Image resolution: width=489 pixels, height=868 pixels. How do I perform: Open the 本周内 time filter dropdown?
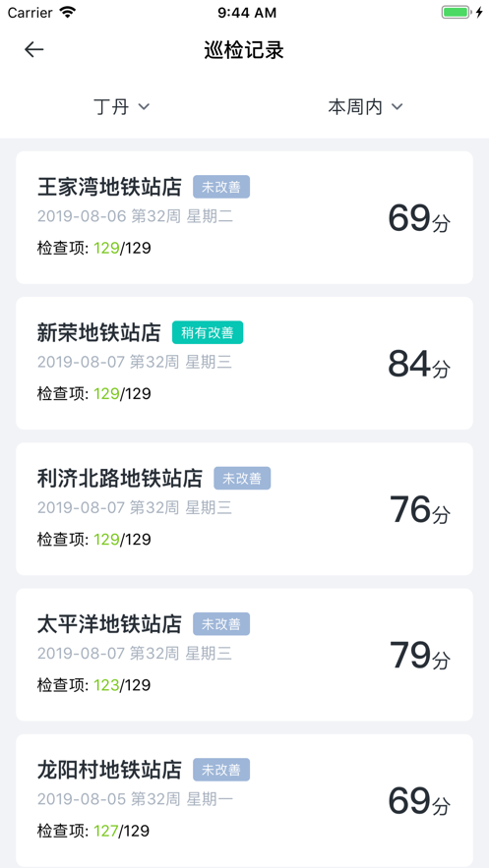[x=365, y=107]
